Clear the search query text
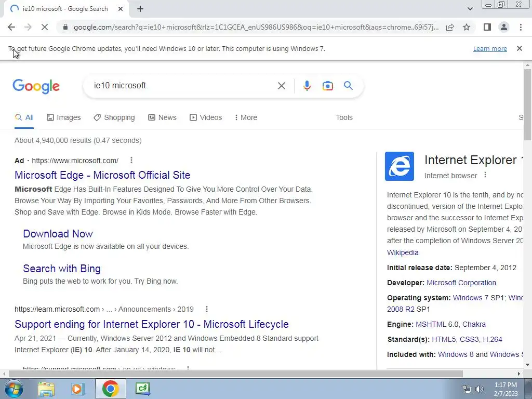The image size is (532, 399). coord(281,86)
